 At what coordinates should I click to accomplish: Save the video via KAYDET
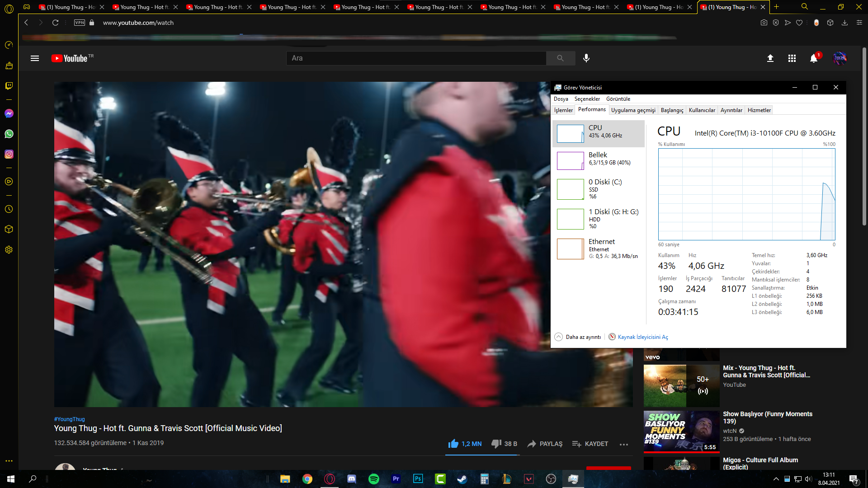click(590, 444)
